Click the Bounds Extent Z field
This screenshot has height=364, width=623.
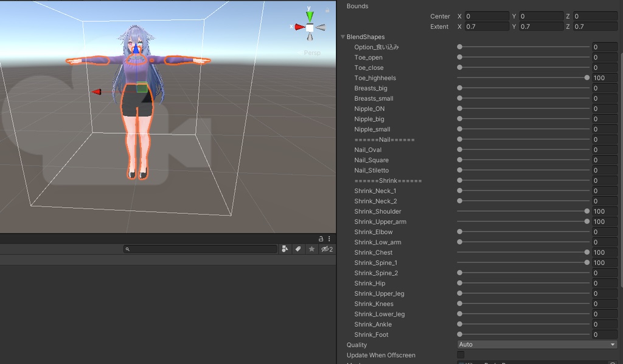[595, 27]
